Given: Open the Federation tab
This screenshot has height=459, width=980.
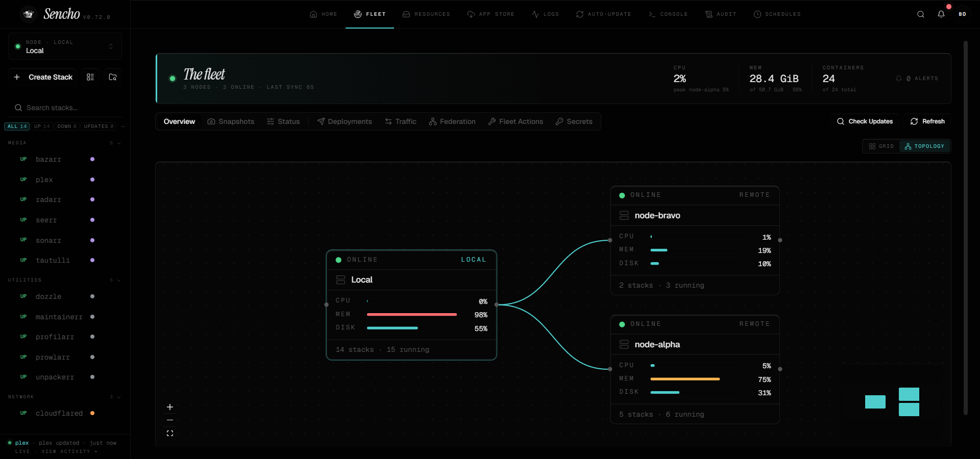Looking at the screenshot, I should pos(452,121).
